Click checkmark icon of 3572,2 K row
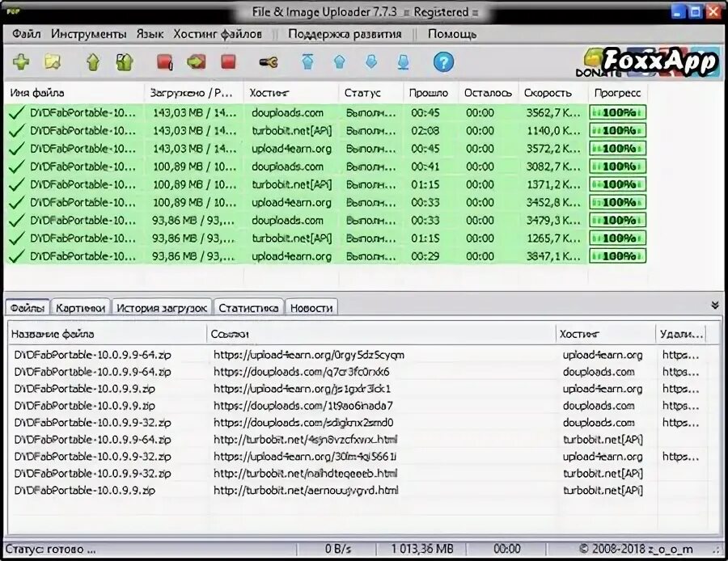 (17, 149)
